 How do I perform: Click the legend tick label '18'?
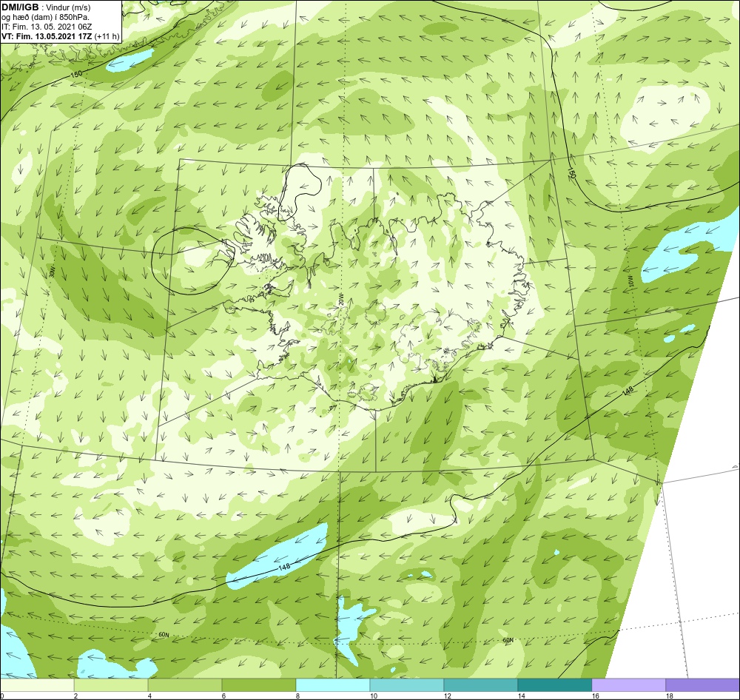coord(669,696)
